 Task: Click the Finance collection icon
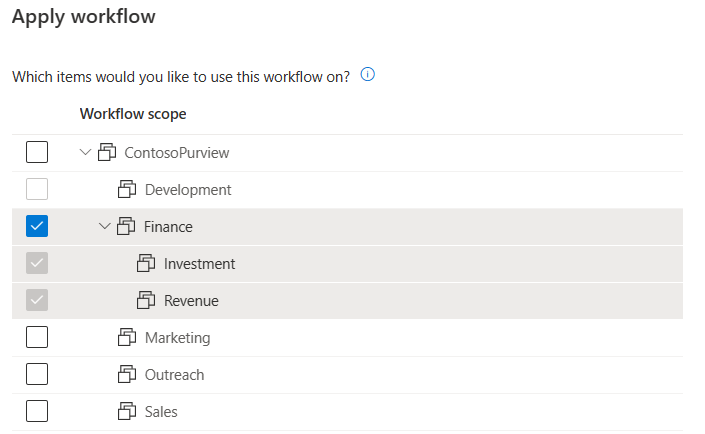[126, 226]
